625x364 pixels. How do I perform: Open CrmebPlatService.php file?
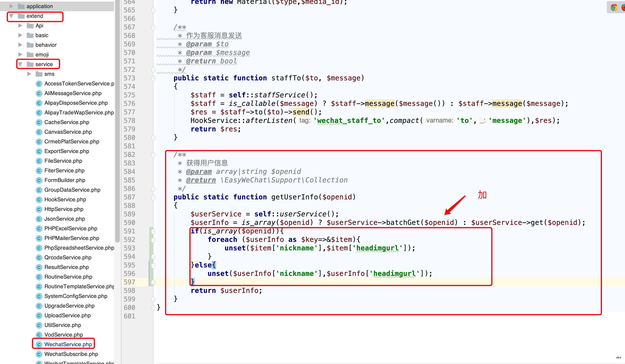72,141
